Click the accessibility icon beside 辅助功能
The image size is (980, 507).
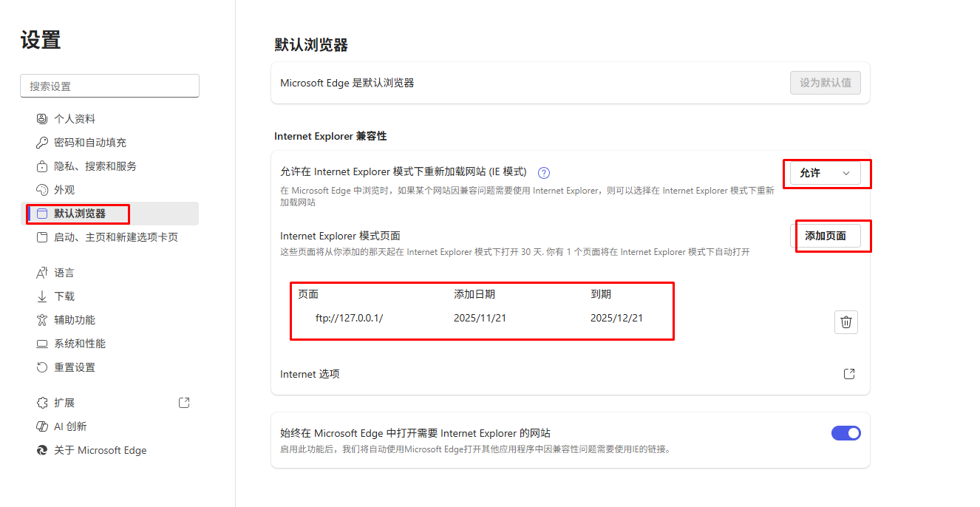click(42, 320)
